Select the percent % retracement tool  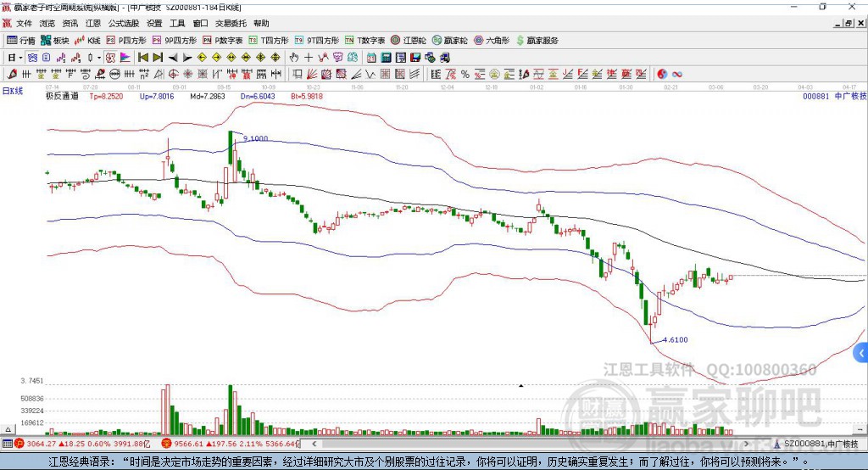465,75
